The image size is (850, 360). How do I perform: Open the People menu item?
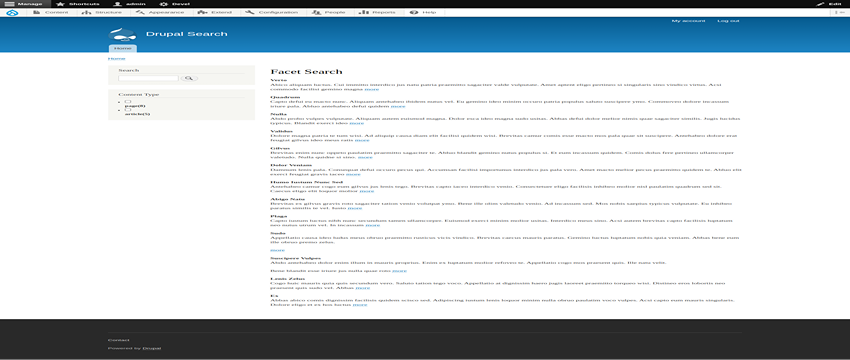[x=329, y=12]
